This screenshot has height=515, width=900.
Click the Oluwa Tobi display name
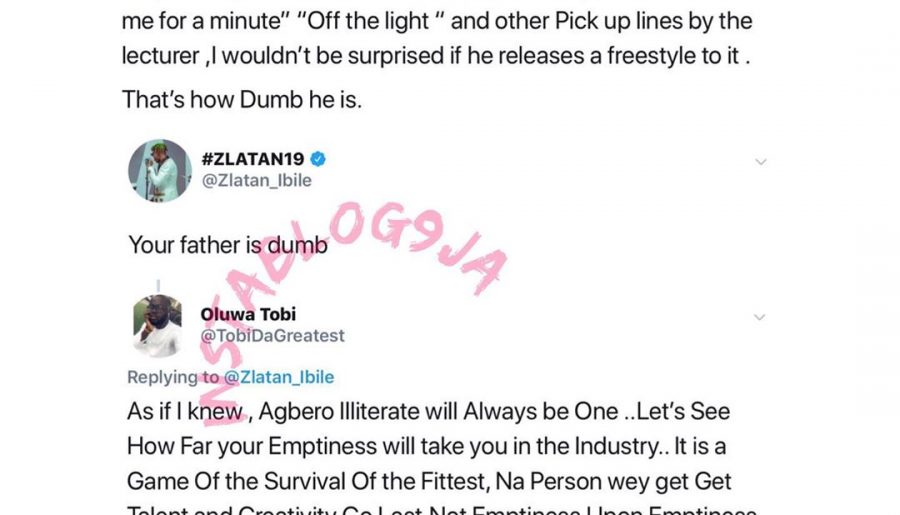(x=248, y=314)
